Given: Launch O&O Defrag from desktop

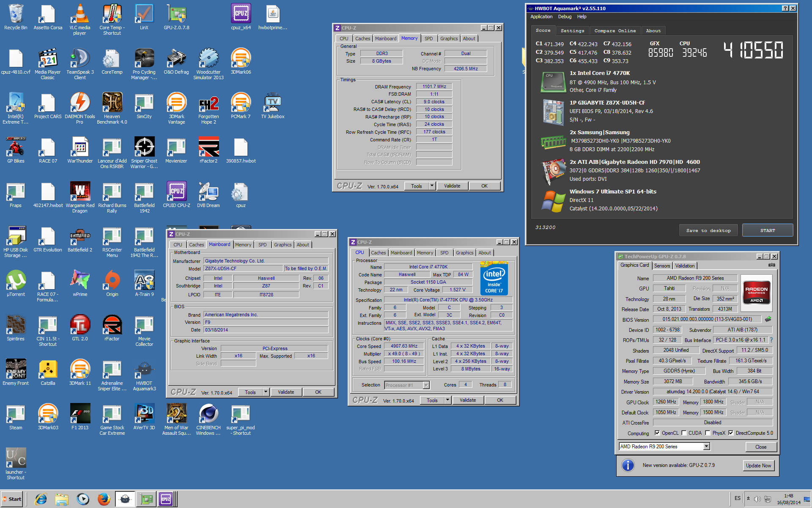Looking at the screenshot, I should click(176, 61).
